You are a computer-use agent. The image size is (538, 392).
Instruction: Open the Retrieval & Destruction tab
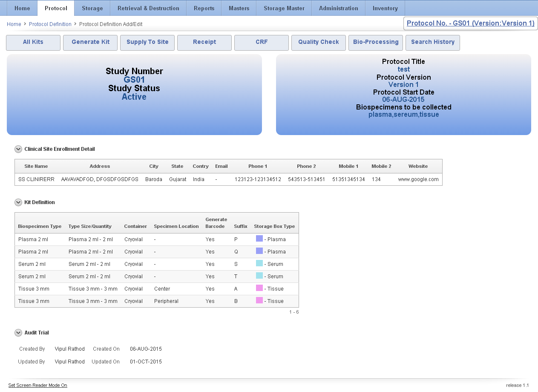tap(148, 8)
